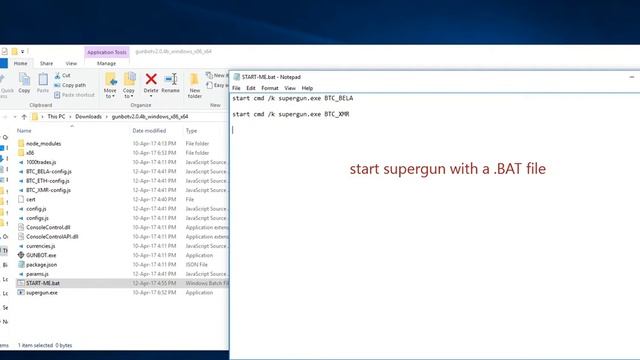Sort by the Date modified column header

[x=149, y=131]
